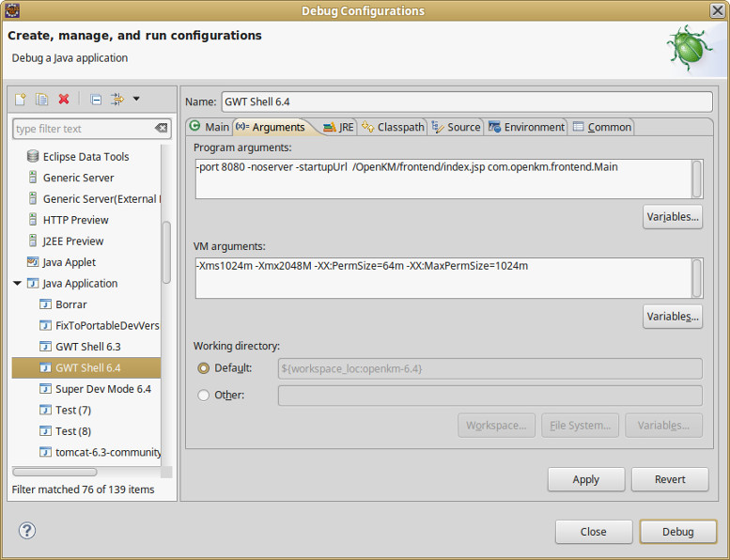Image resolution: width=730 pixels, height=560 pixels.
Task: Delete selected launch configuration with red X
Action: pyautogui.click(x=64, y=100)
